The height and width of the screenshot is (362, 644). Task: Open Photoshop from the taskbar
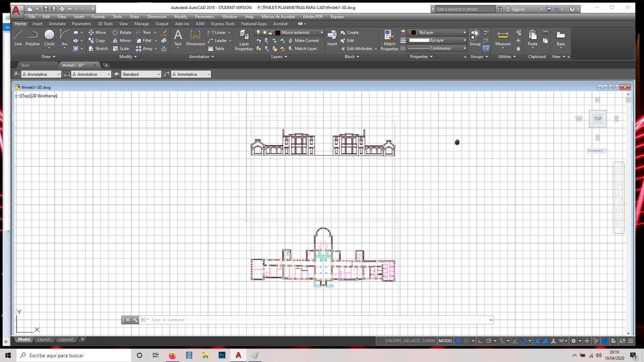tap(221, 355)
